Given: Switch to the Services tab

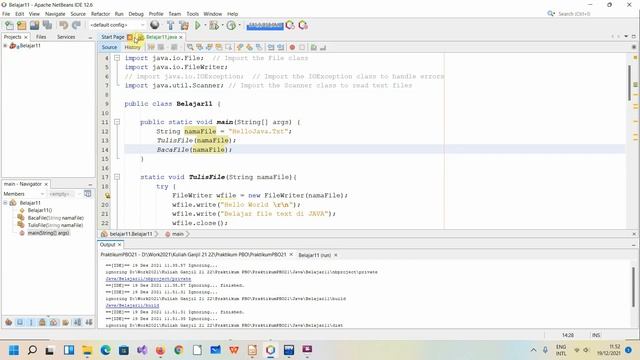Looking at the screenshot, I should 66,37.
